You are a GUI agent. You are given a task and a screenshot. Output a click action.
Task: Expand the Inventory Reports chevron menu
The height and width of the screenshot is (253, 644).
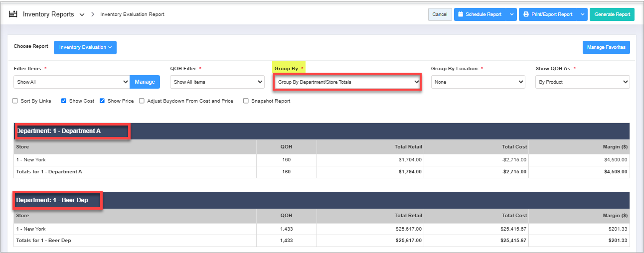[82, 15]
